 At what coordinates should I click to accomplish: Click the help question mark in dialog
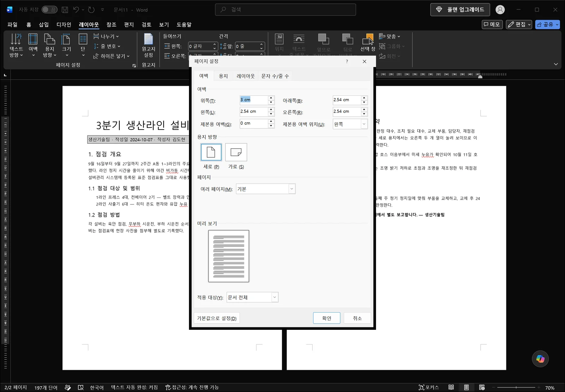point(347,61)
